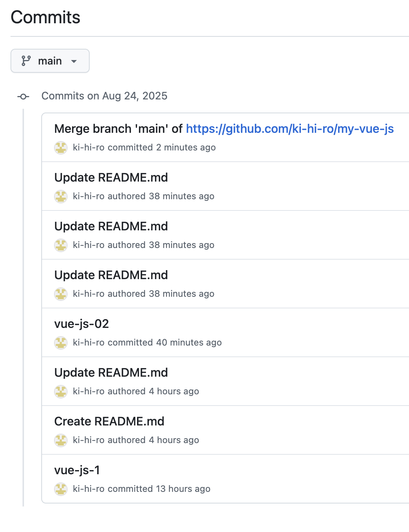Click ki-hi-ro's avatar on the merge commit
The image size is (409, 532).
tap(60, 148)
